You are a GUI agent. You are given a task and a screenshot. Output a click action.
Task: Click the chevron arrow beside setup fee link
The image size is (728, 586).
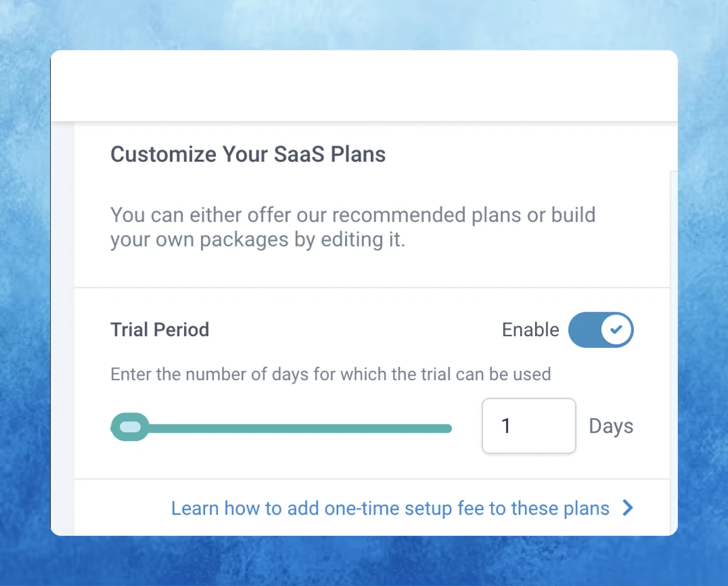click(628, 508)
